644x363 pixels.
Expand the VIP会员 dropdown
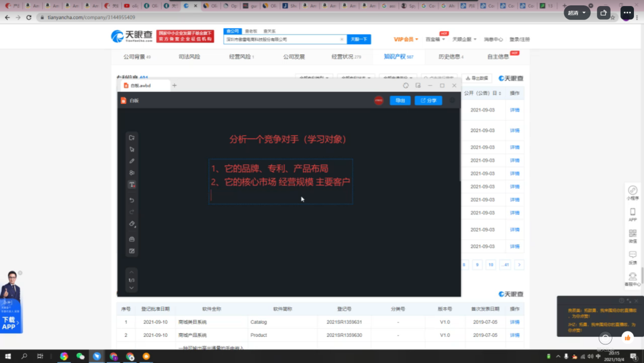tap(406, 39)
